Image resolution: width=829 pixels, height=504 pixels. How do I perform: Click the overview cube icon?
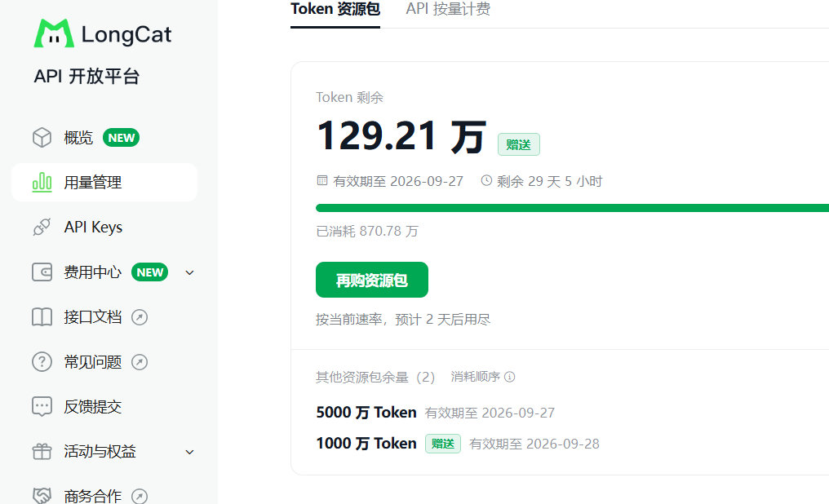point(42,138)
